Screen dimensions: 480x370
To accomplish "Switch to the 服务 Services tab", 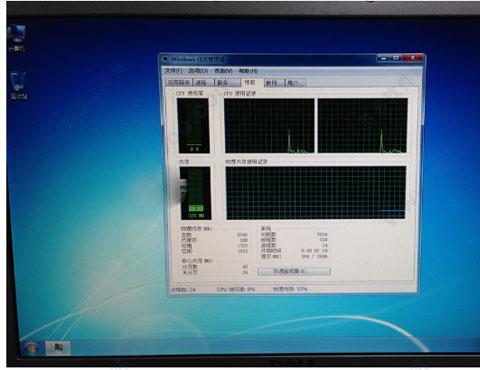I will [227, 83].
